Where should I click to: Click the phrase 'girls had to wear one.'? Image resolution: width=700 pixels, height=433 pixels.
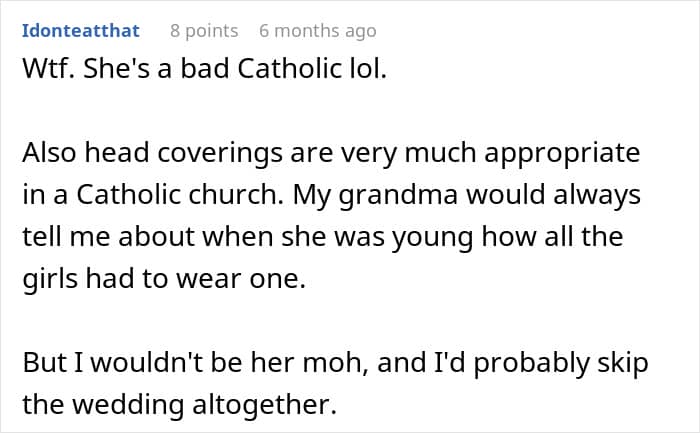(x=164, y=279)
